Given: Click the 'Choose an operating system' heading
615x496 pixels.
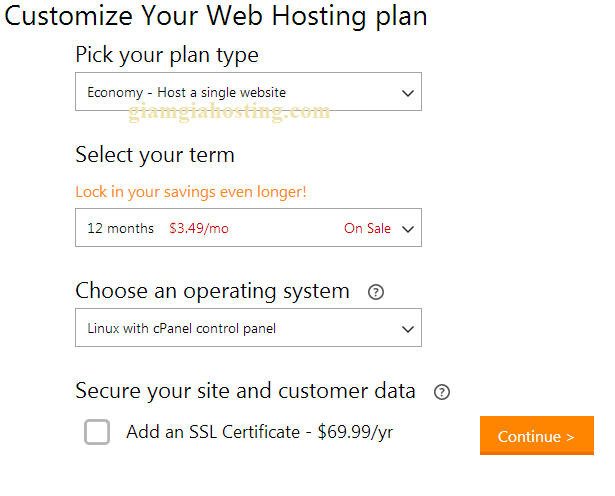Looking at the screenshot, I should click(x=212, y=291).
